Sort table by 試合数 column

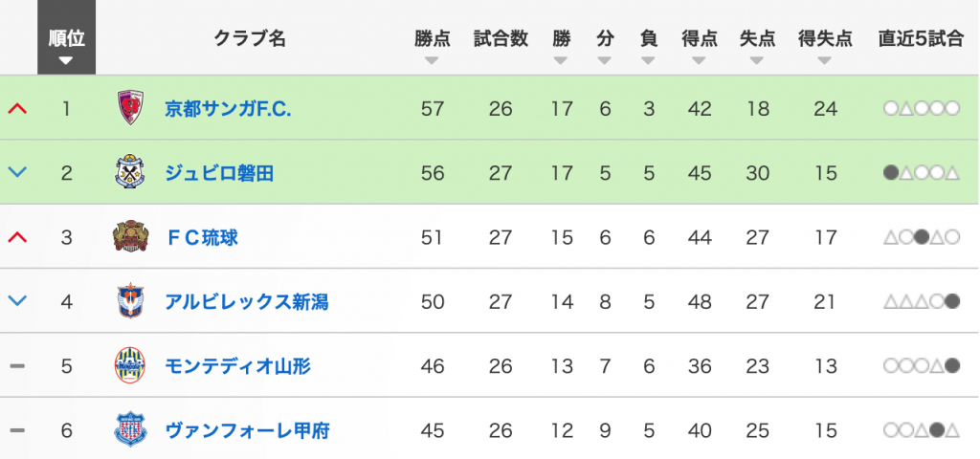tap(501, 46)
